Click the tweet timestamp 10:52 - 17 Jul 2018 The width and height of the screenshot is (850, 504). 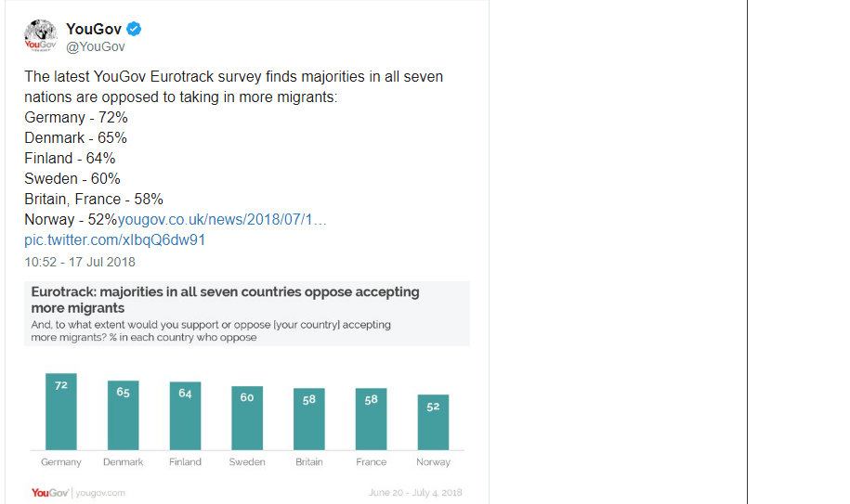tap(80, 262)
